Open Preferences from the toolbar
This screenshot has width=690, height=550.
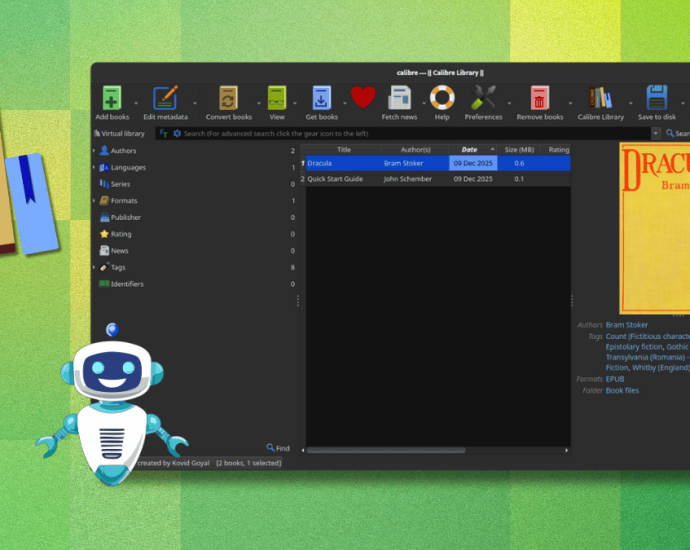484,98
